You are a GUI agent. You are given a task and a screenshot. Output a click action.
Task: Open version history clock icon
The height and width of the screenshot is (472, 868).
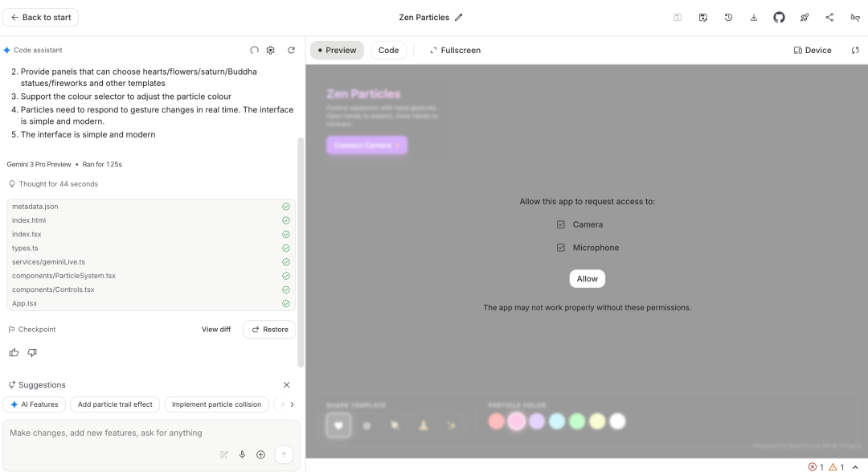point(728,17)
